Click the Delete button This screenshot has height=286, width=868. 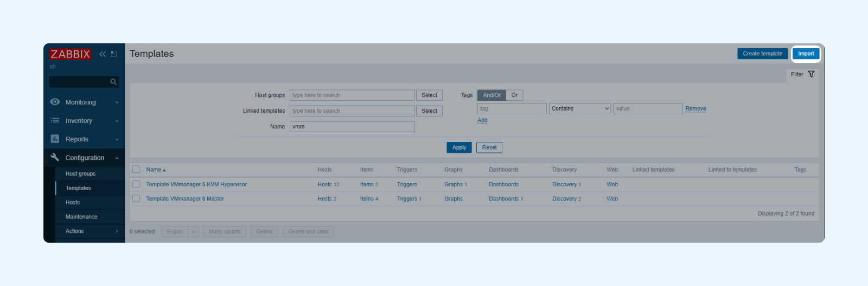click(264, 232)
